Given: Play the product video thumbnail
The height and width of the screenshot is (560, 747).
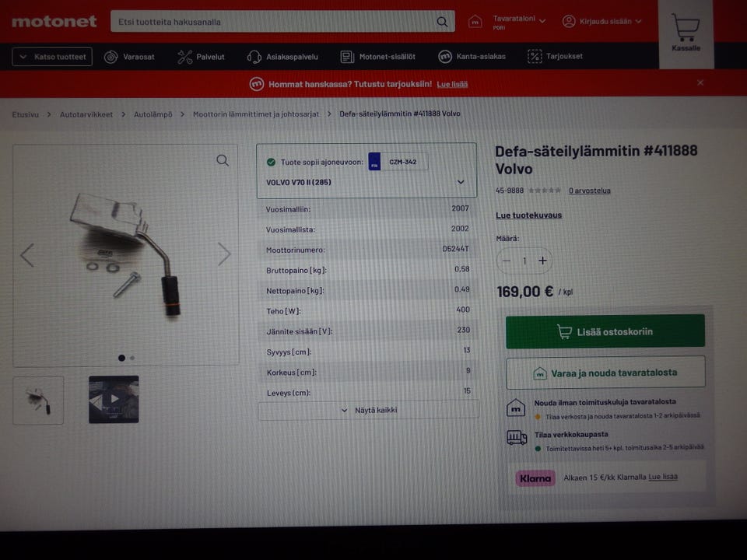Looking at the screenshot, I should coord(114,399).
